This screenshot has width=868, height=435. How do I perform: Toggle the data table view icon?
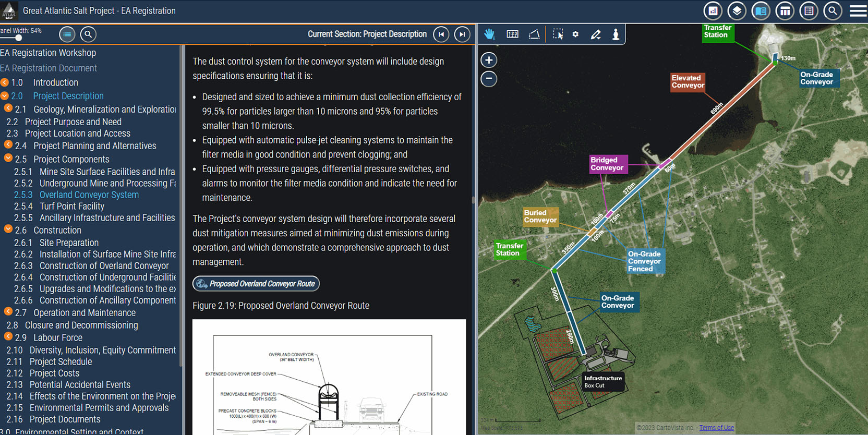785,11
